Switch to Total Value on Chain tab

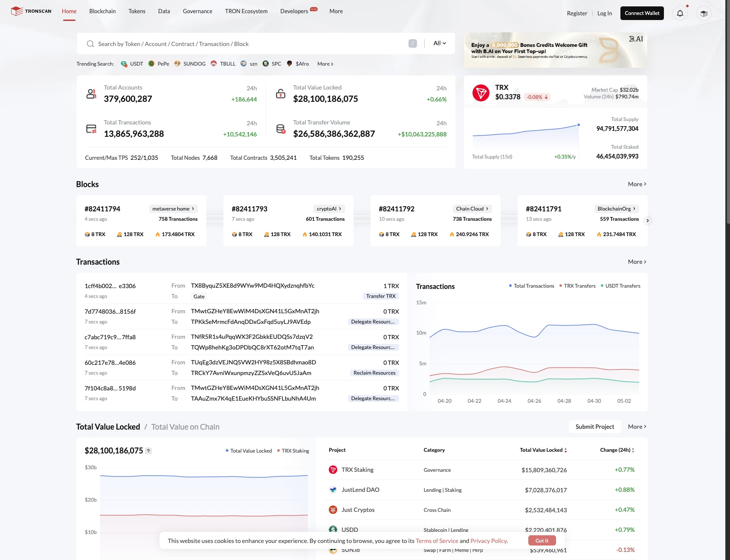coord(185,427)
